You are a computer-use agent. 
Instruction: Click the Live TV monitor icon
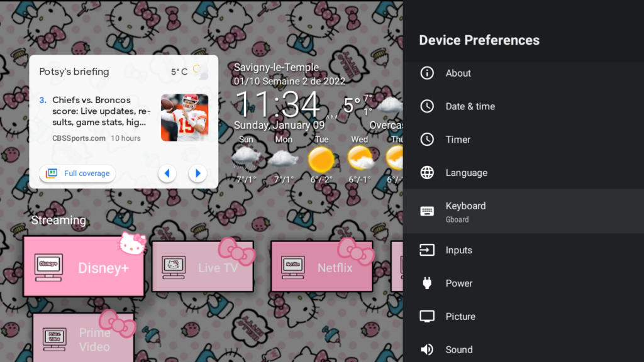click(174, 267)
